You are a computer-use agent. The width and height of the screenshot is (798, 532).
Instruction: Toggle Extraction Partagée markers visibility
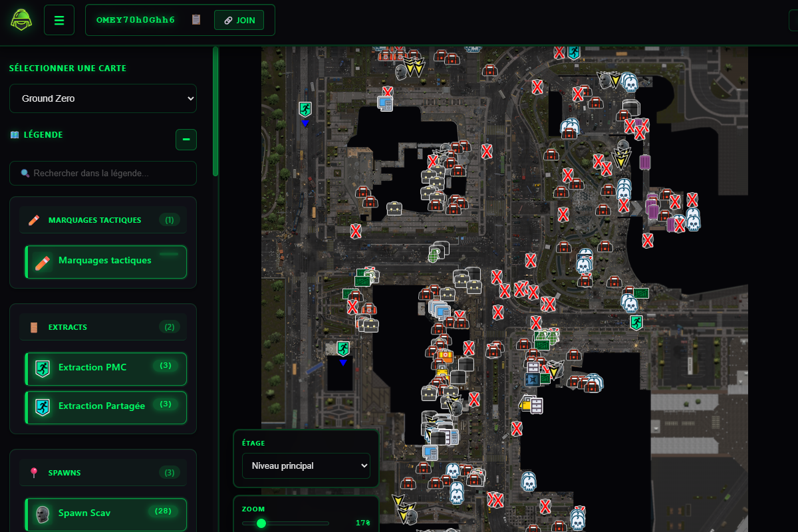[106, 407]
